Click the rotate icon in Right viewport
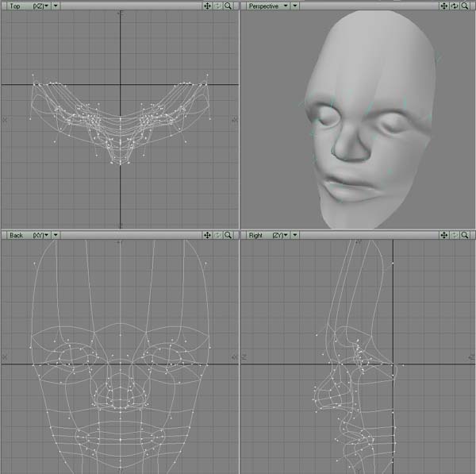Screen dimensions: 476x474 (x=455, y=235)
